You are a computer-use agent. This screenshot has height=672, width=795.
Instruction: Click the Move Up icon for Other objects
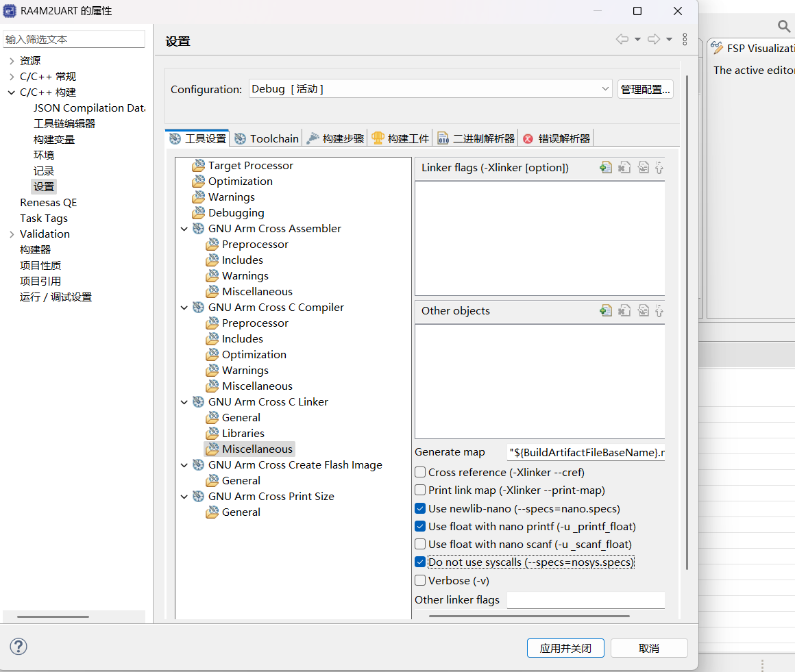[x=659, y=311]
